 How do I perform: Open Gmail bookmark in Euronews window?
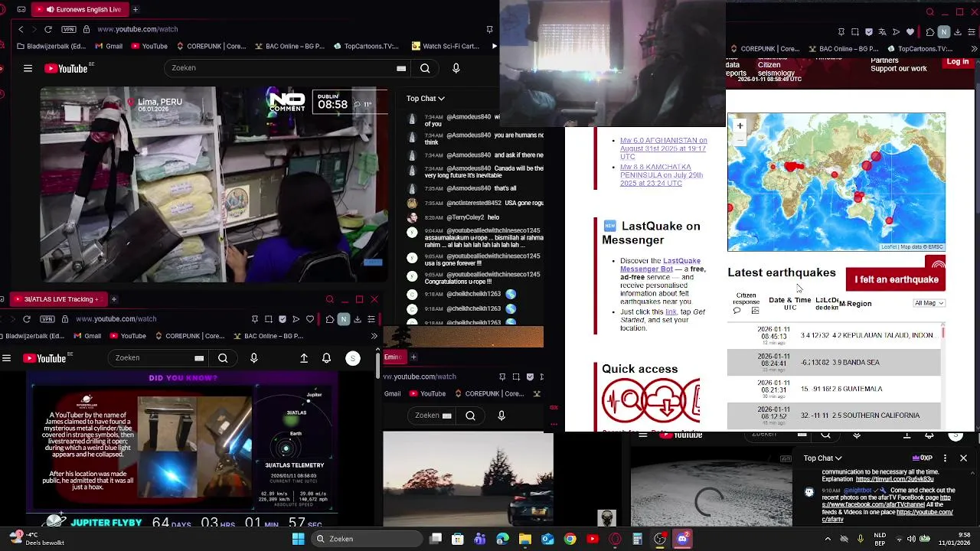[x=109, y=46]
